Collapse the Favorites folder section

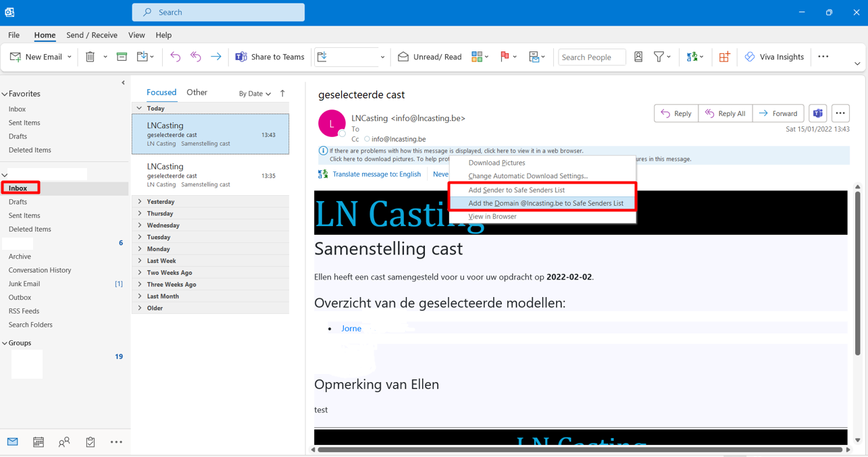pyautogui.click(x=5, y=94)
